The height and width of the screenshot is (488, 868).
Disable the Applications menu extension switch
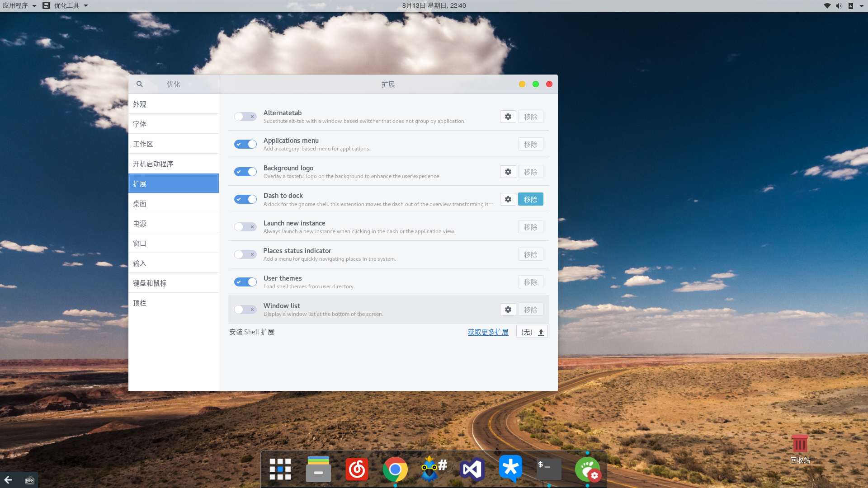[x=245, y=144]
